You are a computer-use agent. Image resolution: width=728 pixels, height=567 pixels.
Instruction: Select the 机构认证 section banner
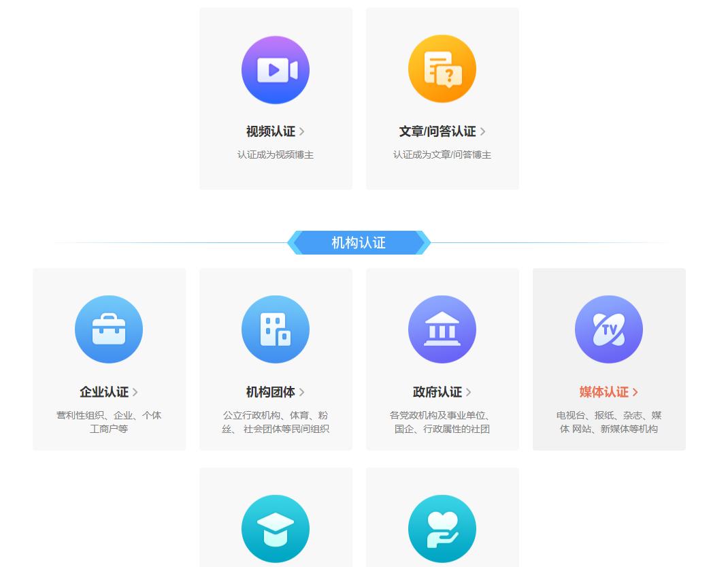[x=359, y=243]
